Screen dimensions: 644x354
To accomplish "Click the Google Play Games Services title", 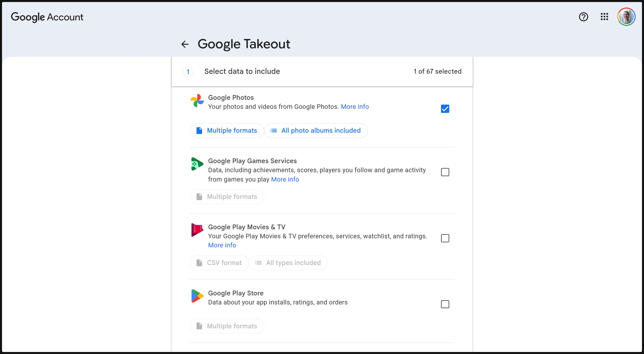I will point(252,161).
